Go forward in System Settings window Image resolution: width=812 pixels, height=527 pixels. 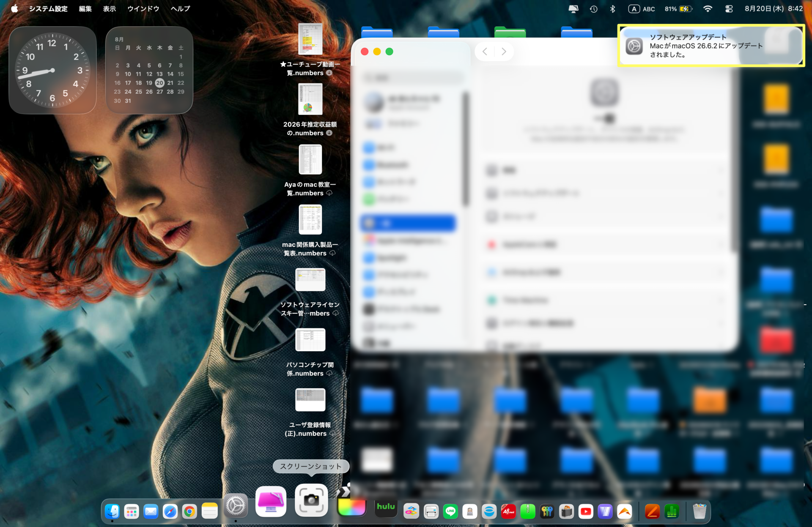click(x=504, y=52)
